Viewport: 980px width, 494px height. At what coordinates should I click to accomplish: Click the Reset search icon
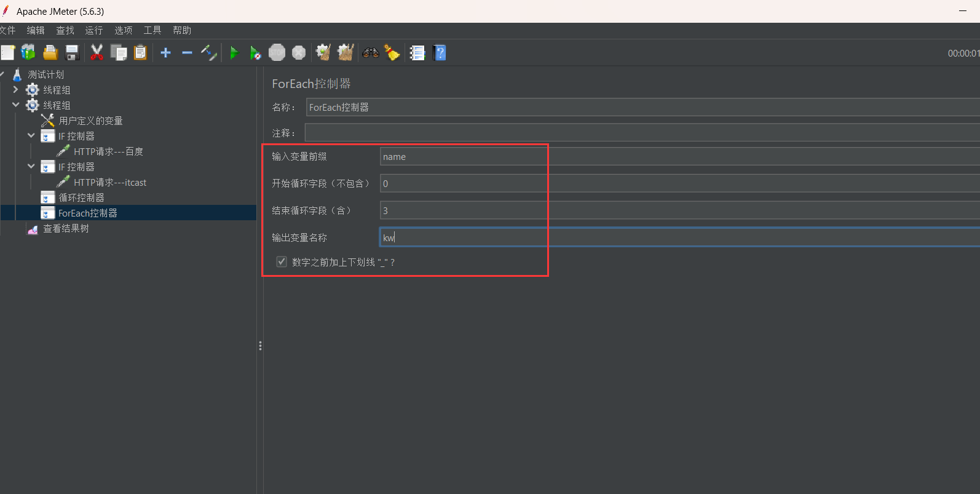(x=392, y=53)
